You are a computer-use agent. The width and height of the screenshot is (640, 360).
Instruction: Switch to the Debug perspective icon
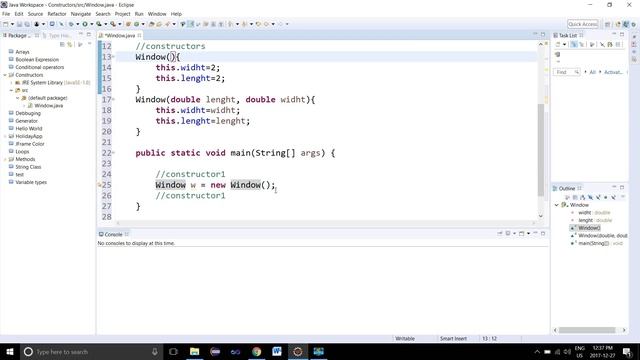click(x=633, y=24)
